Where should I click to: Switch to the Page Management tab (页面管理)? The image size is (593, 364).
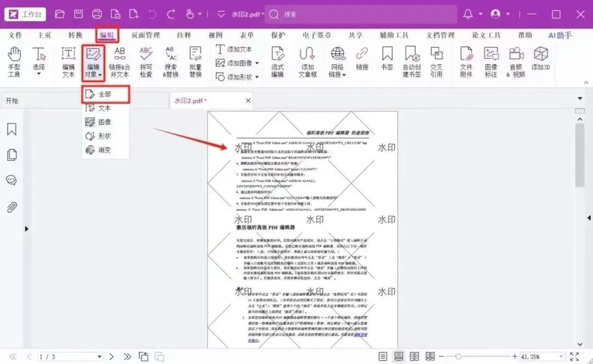[x=146, y=35]
